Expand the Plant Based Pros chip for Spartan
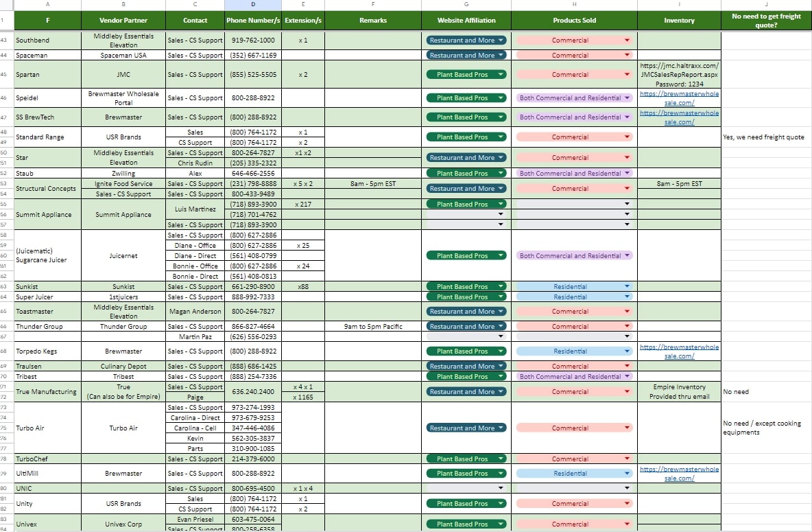This screenshot has height=532, width=812. pos(466,75)
